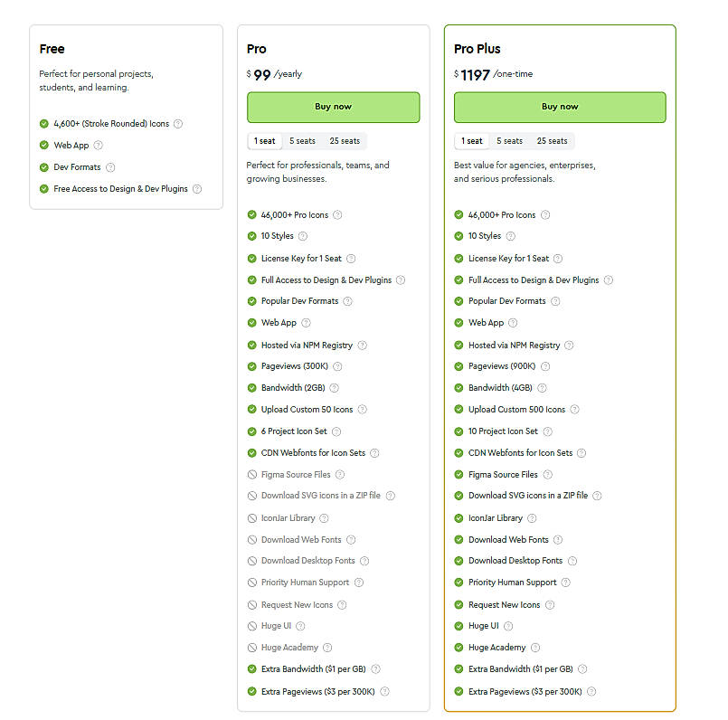Open help icon beside Pro License Key for 1 Seat
728x720 pixels.
[351, 259]
